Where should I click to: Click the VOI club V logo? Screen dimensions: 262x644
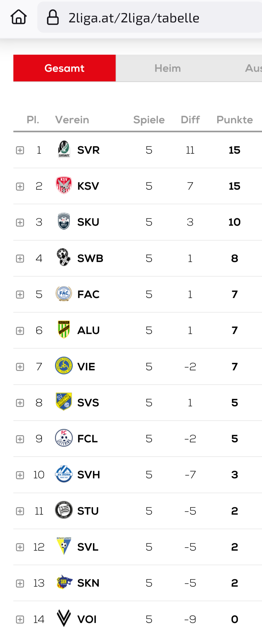(x=64, y=618)
